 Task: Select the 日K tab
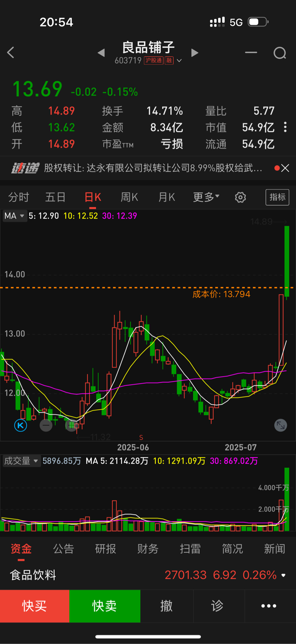pyautogui.click(x=92, y=197)
